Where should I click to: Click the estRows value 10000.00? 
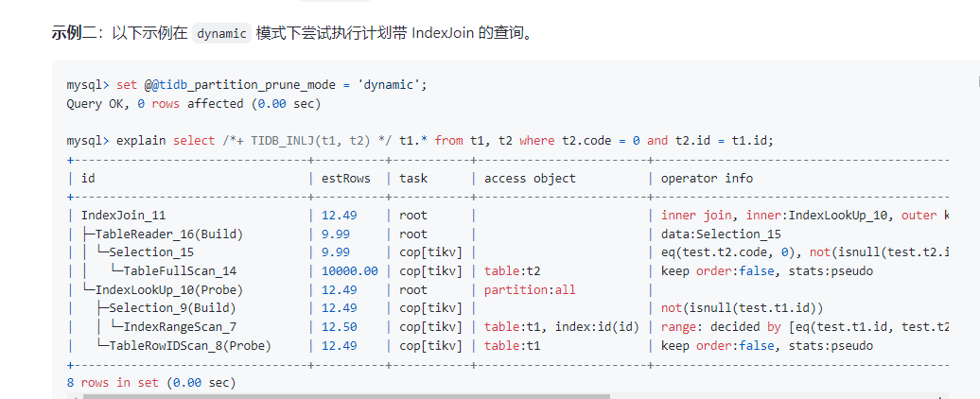coord(349,271)
